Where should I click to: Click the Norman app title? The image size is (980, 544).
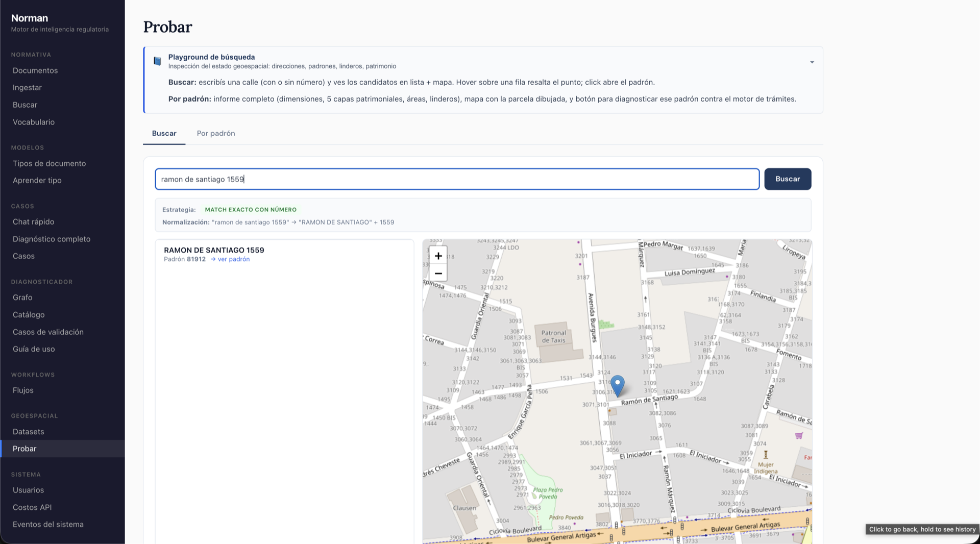point(30,18)
